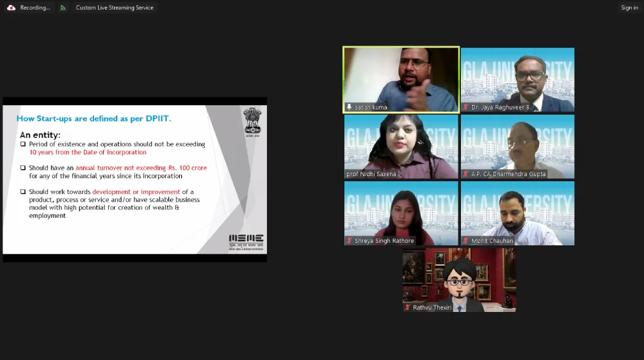Click the Sign in button
This screenshot has width=644, height=360.
(629, 8)
